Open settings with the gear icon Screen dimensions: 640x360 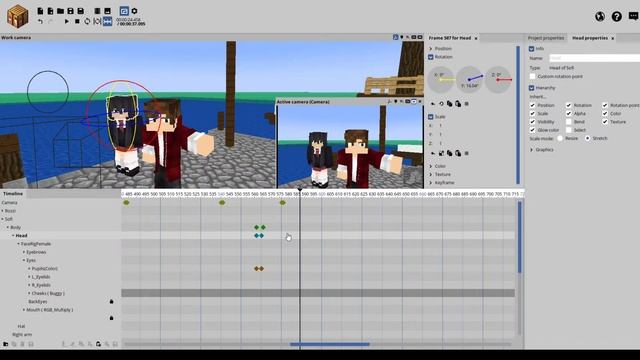pos(134,11)
